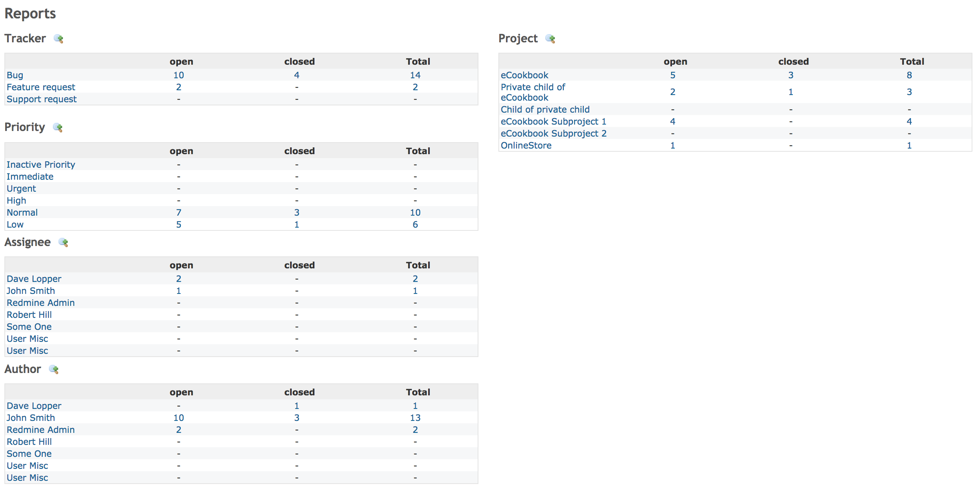The width and height of the screenshot is (980, 486).
Task: Open Child of private child project
Action: click(x=545, y=109)
